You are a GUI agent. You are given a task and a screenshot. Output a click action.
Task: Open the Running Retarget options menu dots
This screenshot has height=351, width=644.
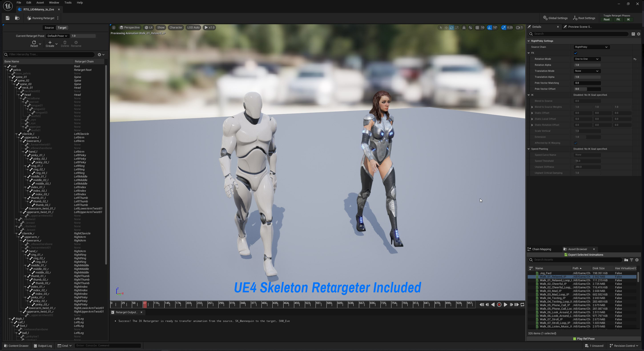[58, 18]
